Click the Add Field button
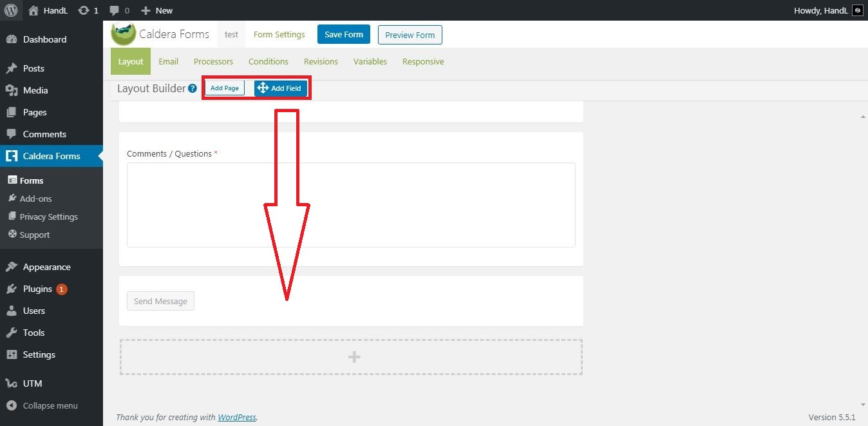The width and height of the screenshot is (868, 426). click(x=281, y=88)
